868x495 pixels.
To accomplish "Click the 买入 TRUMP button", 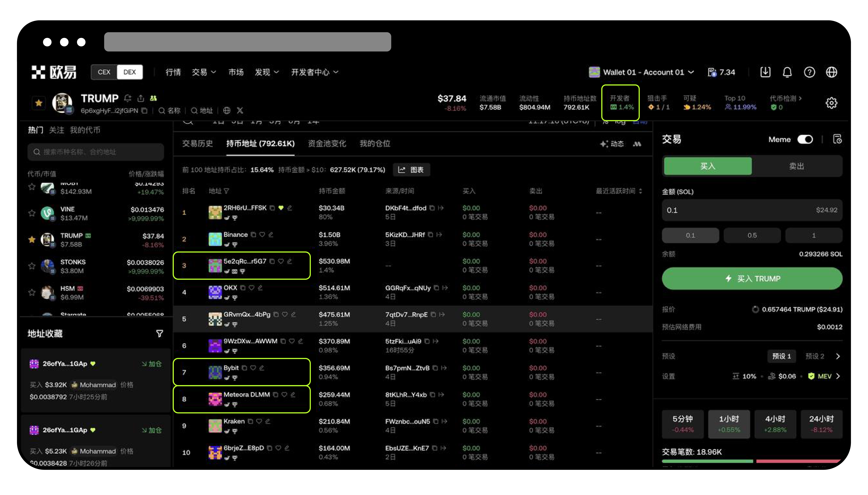I will coord(752,278).
